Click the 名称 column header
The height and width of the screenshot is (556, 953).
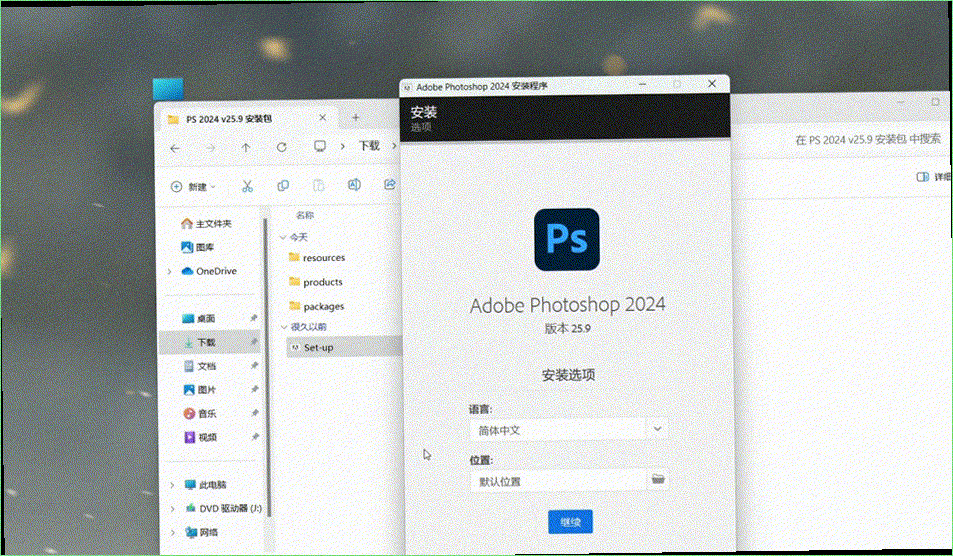(x=304, y=215)
